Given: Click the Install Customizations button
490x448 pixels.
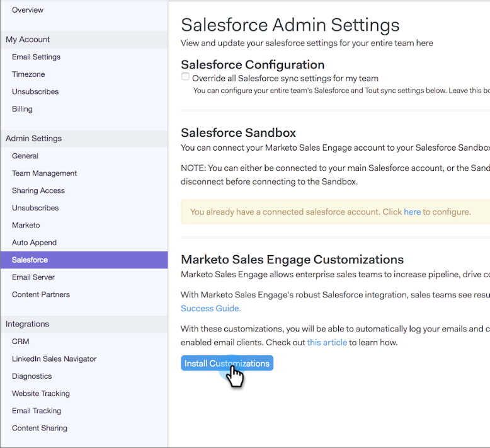Looking at the screenshot, I should point(227,364).
